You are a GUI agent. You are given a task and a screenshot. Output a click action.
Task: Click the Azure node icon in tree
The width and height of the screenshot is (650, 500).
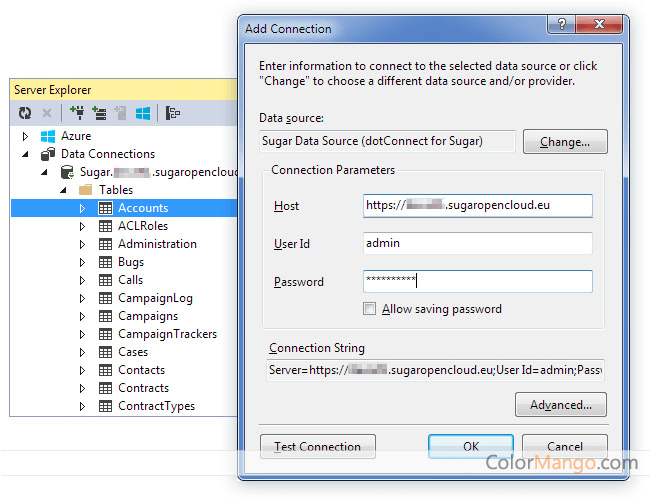(x=47, y=136)
